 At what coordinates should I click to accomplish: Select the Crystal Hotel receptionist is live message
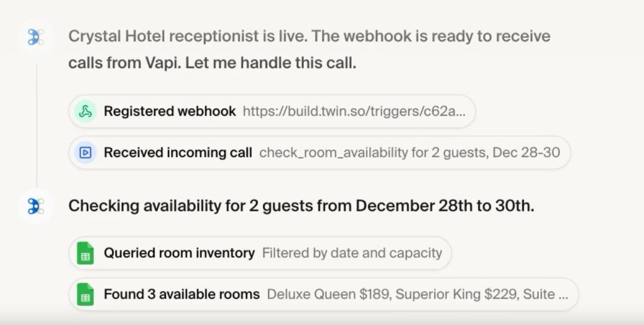point(189,36)
